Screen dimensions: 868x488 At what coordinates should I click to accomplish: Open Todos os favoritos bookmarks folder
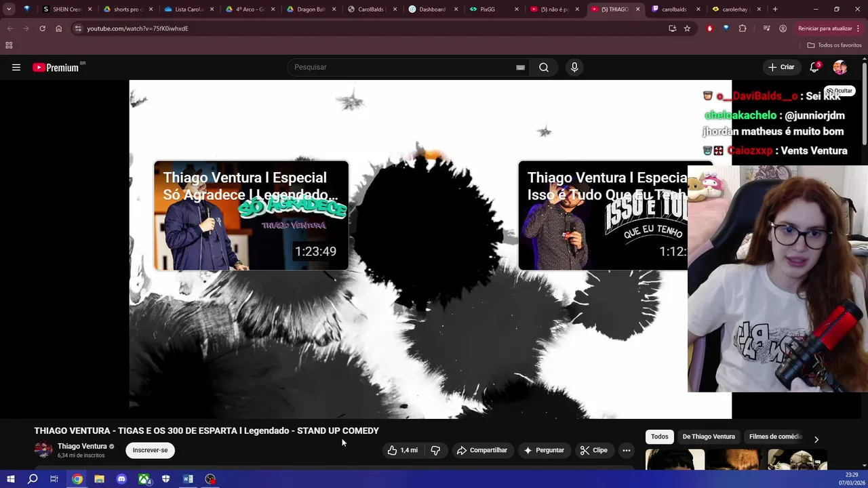(x=835, y=45)
